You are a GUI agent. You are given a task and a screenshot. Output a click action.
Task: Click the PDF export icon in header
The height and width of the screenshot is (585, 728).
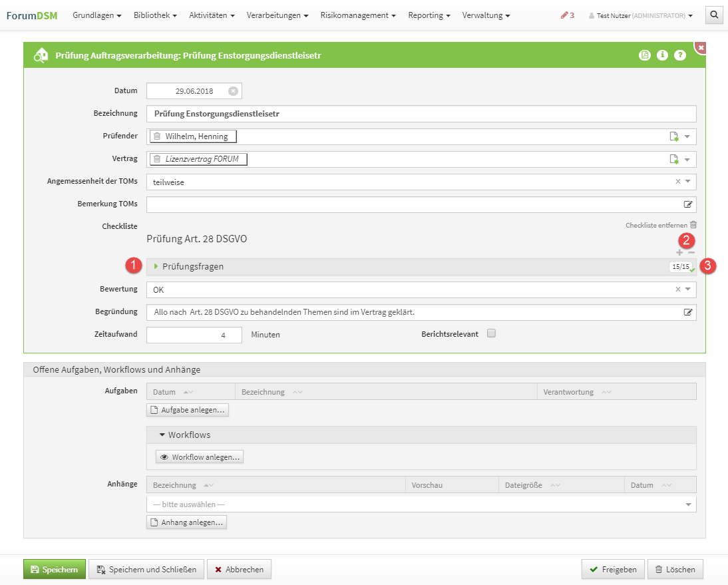pos(644,55)
